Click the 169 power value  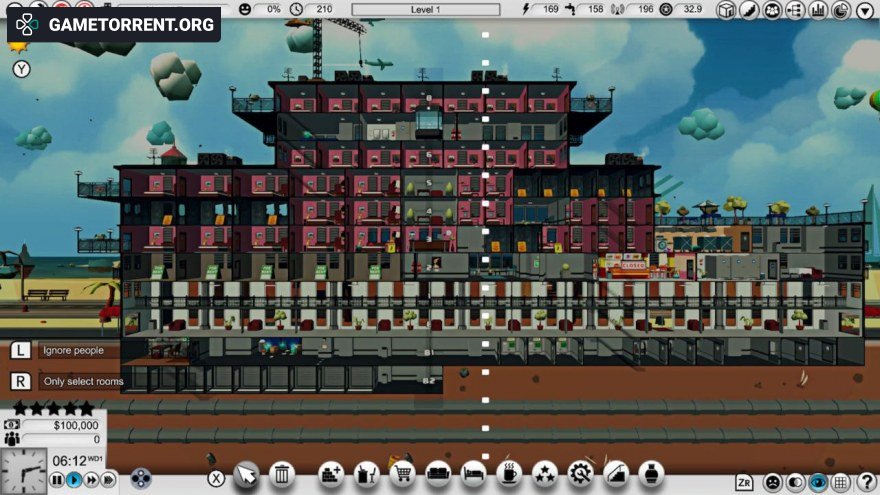(x=551, y=9)
